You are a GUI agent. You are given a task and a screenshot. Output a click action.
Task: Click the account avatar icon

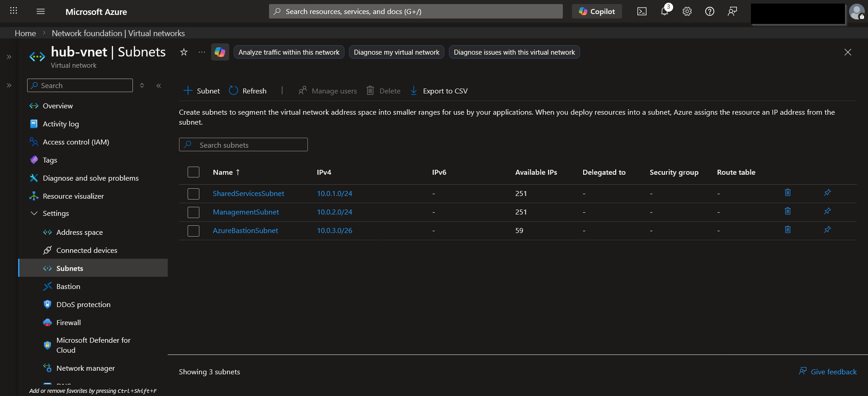[x=857, y=12]
